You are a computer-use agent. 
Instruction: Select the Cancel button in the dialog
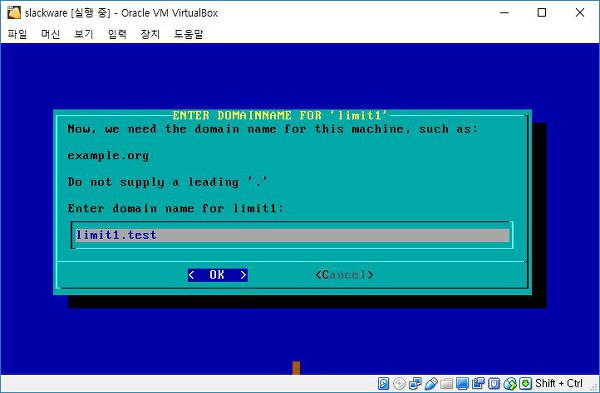[344, 275]
